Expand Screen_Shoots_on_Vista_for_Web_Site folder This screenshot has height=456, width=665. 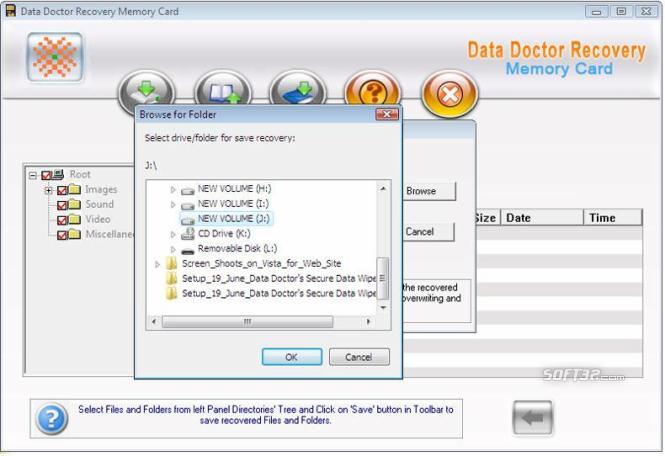157,264
